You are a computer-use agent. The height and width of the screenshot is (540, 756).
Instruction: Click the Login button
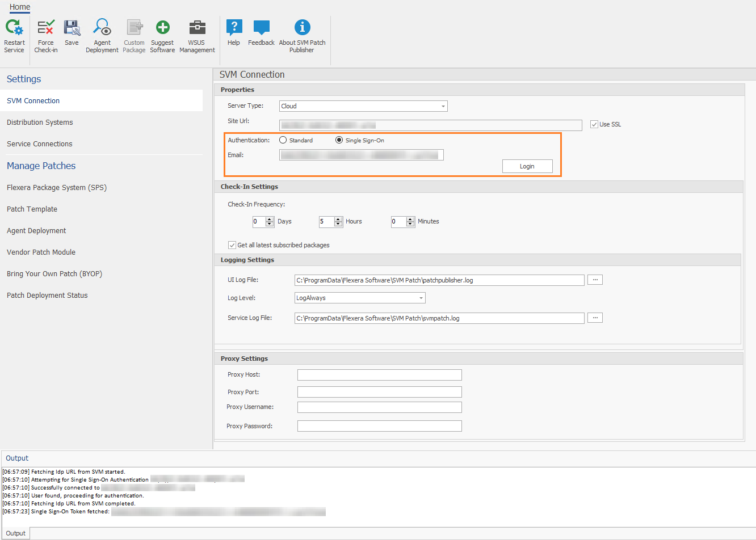coord(527,166)
